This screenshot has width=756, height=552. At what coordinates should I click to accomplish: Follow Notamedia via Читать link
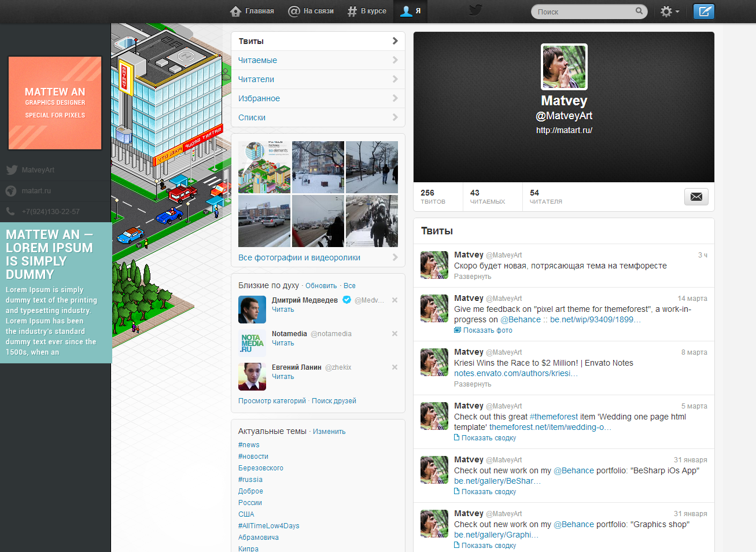point(283,343)
